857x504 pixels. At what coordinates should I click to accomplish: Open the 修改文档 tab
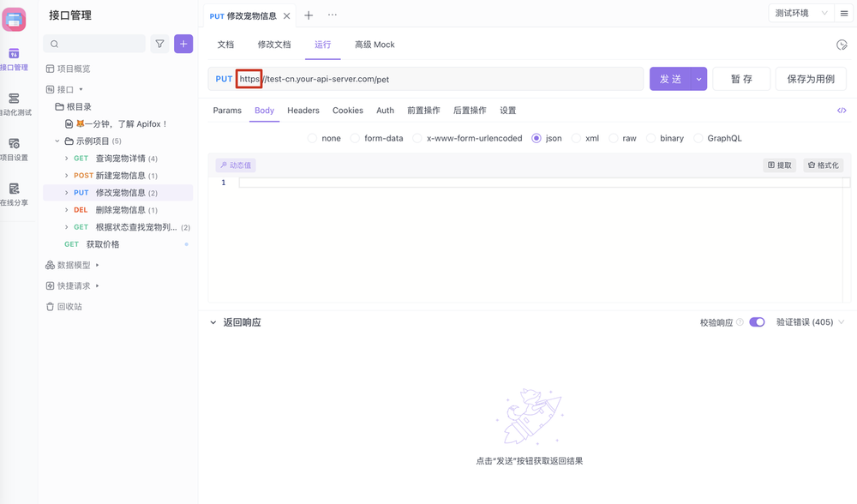pyautogui.click(x=277, y=44)
